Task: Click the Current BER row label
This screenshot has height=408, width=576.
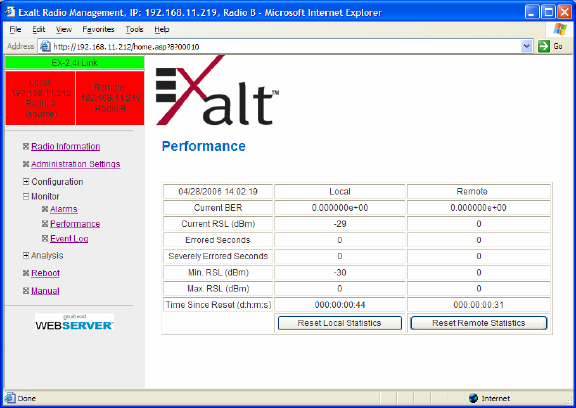Action: click(218, 207)
